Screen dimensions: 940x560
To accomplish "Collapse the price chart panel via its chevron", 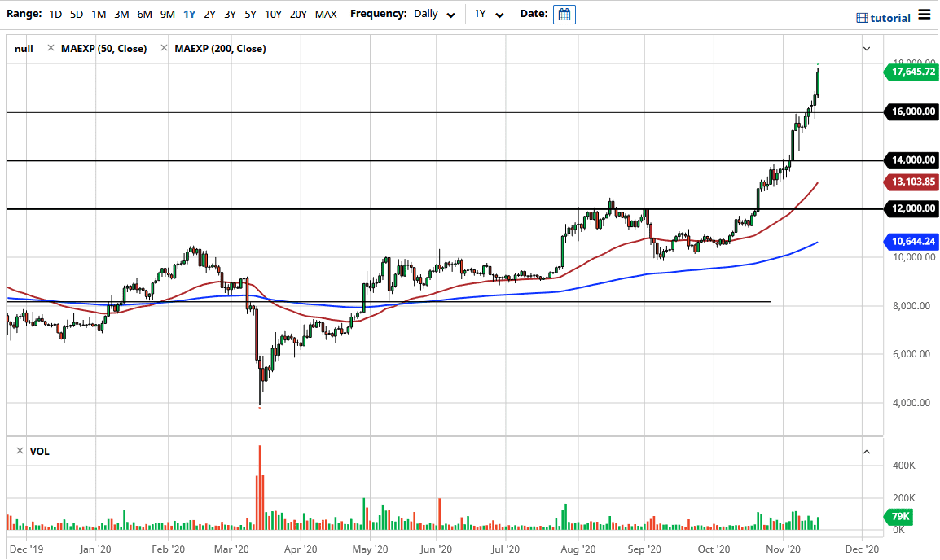I will [867, 48].
